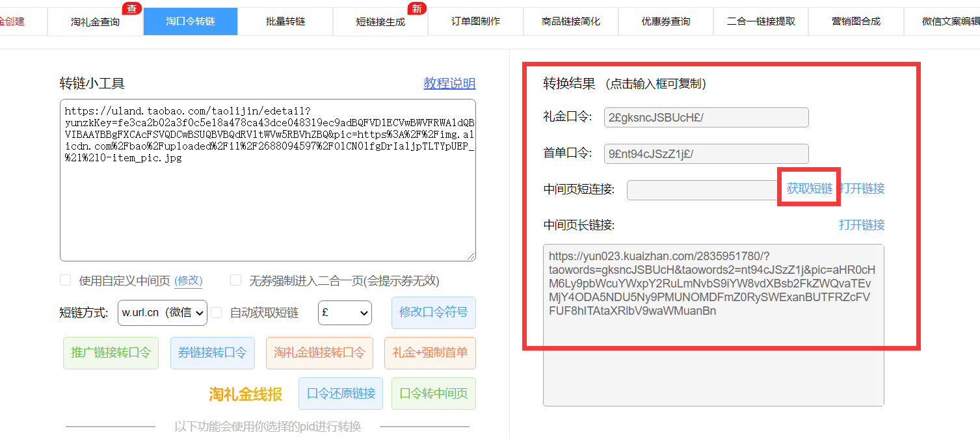Copy the 礼金口令 field value
The height and width of the screenshot is (439, 980).
coord(706,117)
